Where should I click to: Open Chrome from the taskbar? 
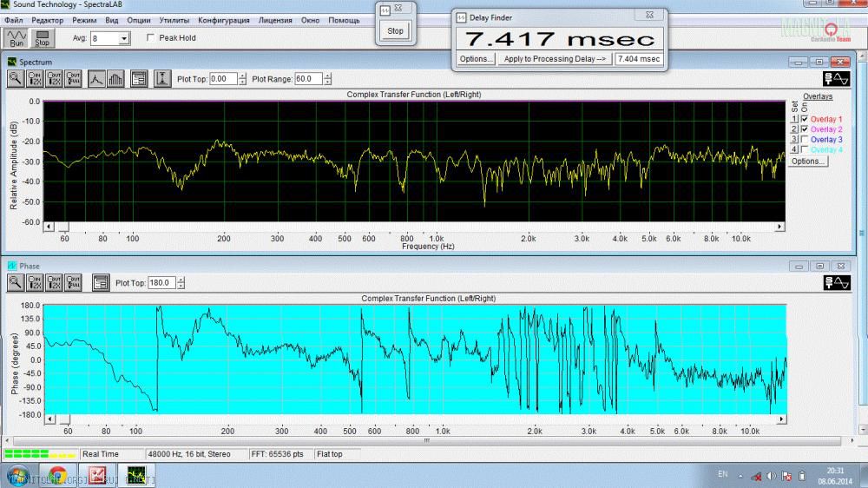click(x=57, y=476)
